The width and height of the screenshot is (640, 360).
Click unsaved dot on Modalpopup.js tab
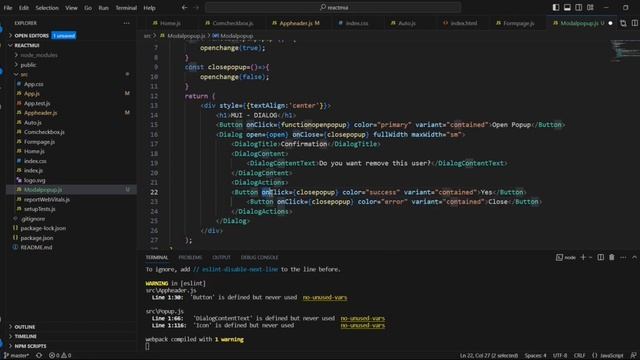click(x=610, y=23)
